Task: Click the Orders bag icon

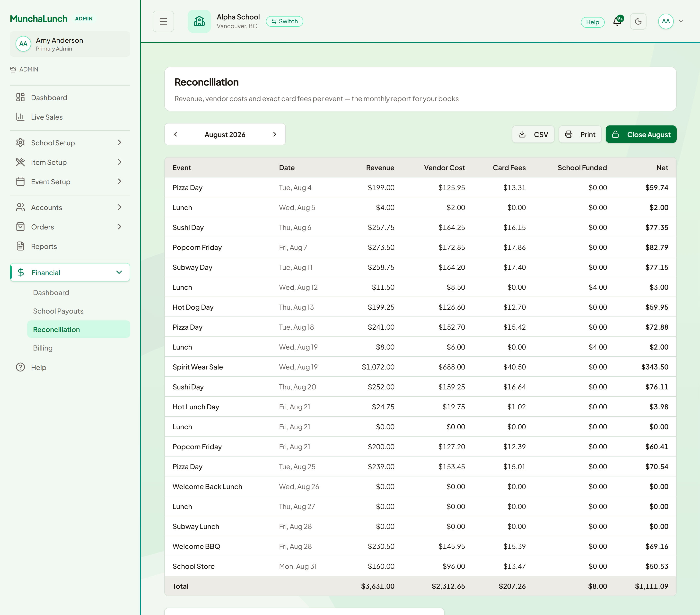Action: coord(20,227)
